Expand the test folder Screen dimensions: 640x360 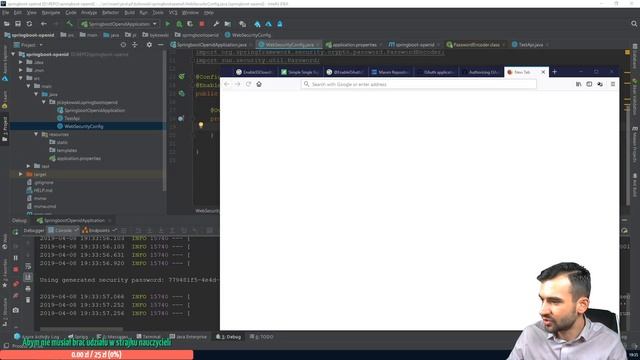click(29, 166)
